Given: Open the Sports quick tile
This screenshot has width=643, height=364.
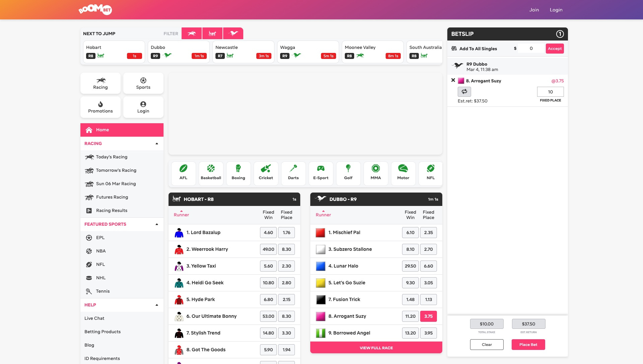Looking at the screenshot, I should pyautogui.click(x=143, y=83).
